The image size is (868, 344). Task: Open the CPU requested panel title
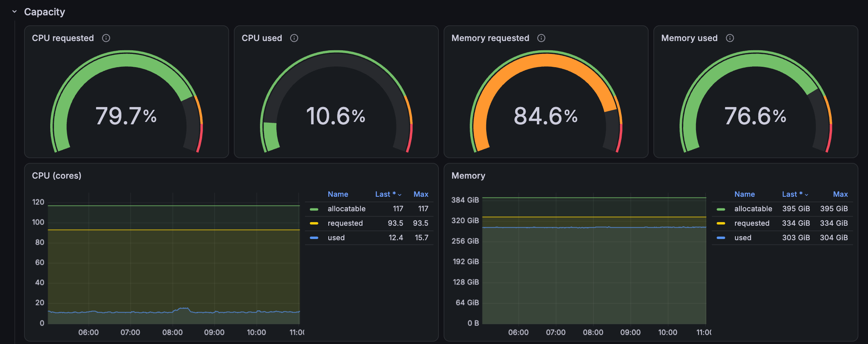pos(63,38)
